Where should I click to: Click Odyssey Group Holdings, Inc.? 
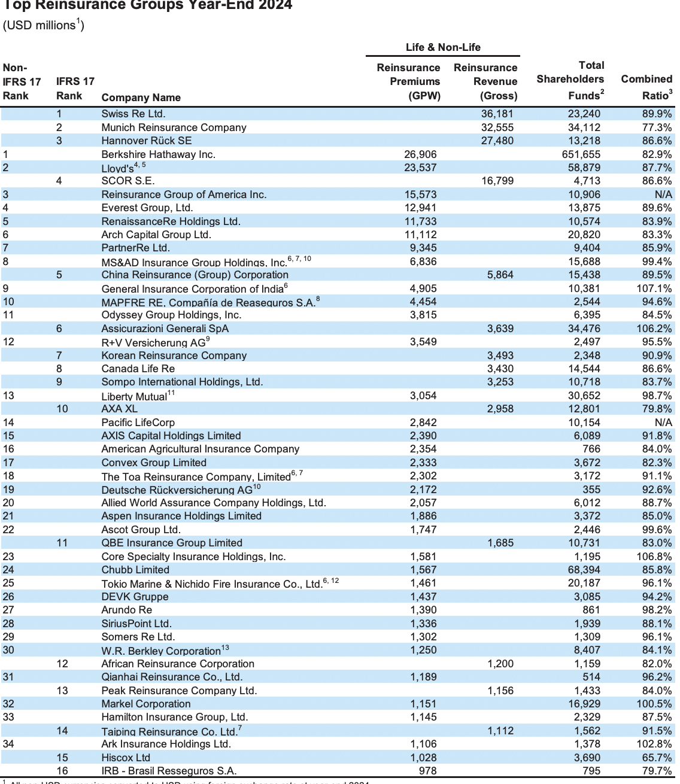171,315
